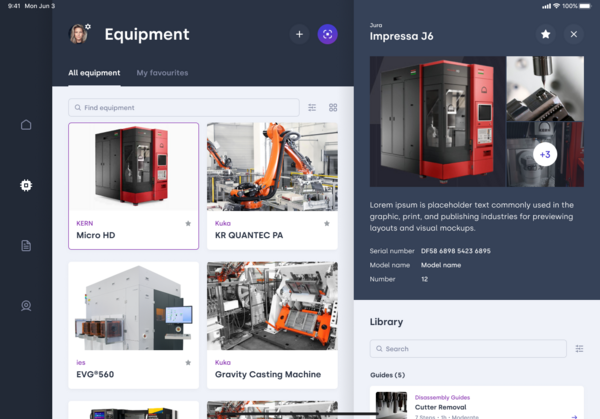The height and width of the screenshot is (419, 600).
Task: Switch to My favourites tab
Action: [x=162, y=73]
